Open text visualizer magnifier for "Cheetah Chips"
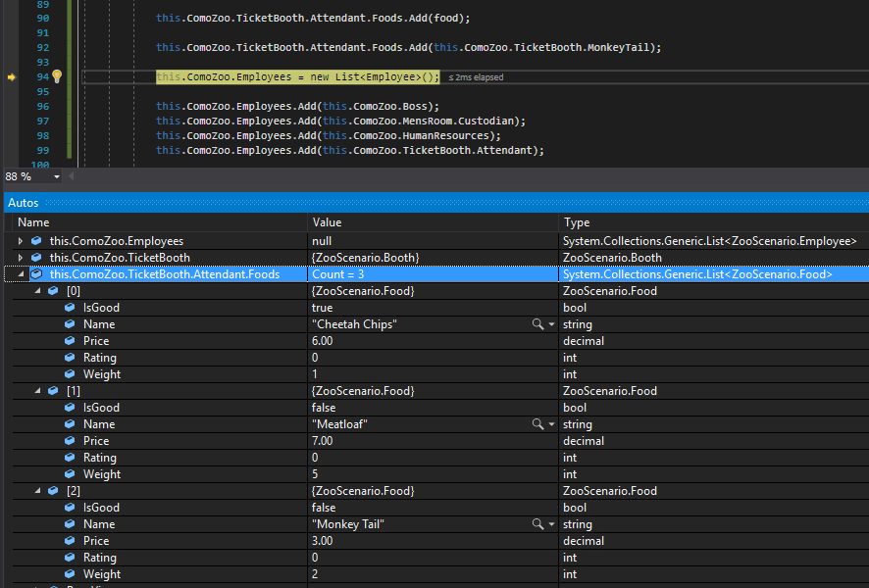The image size is (869, 588). click(537, 324)
